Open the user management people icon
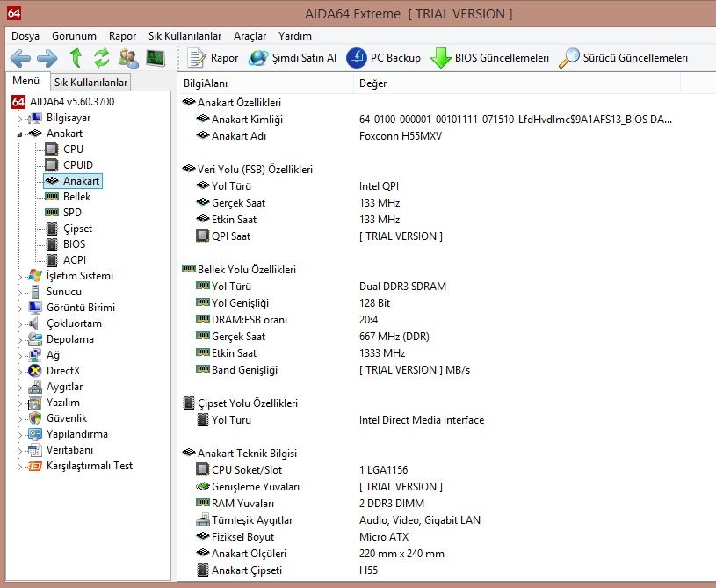Screen dimensions: 716x588 click(x=128, y=58)
